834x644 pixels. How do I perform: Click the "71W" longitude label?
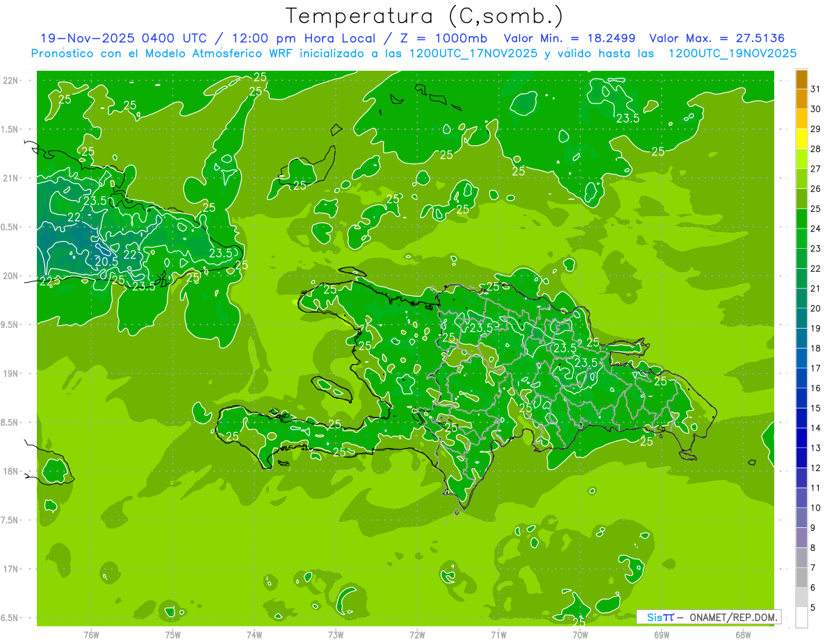coord(498,634)
